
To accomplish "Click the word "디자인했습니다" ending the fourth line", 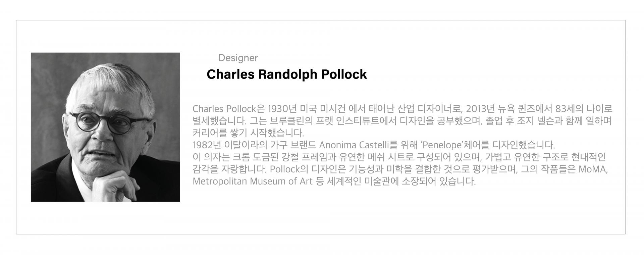I will pos(523,145).
